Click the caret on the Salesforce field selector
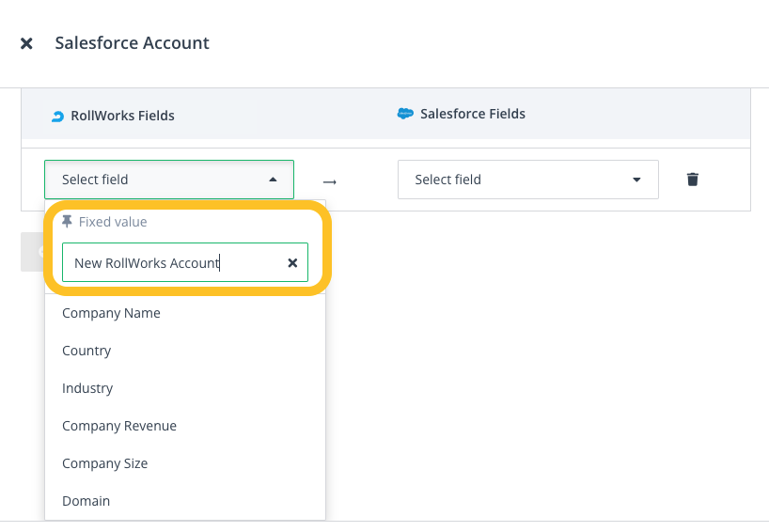 [636, 180]
